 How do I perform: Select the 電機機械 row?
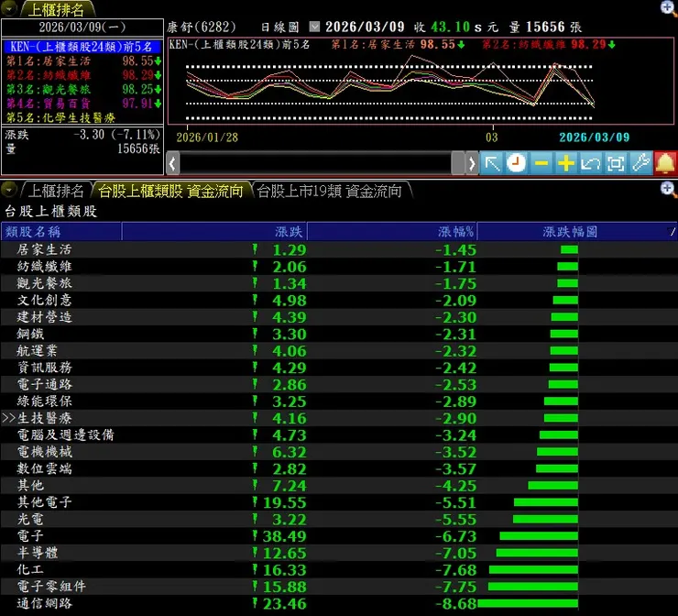[x=339, y=452]
